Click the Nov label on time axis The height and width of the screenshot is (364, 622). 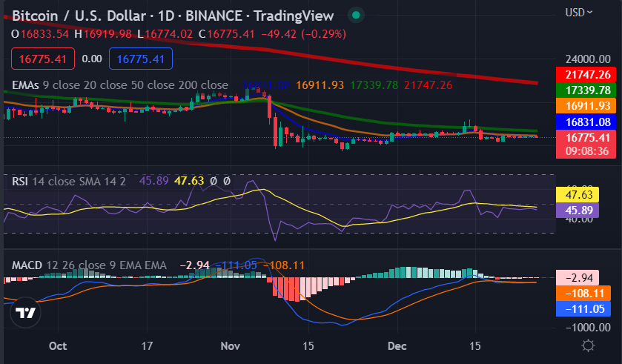[231, 346]
